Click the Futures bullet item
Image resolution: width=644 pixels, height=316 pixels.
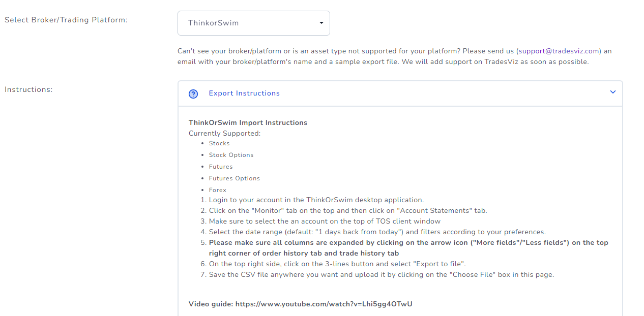pos(221,167)
